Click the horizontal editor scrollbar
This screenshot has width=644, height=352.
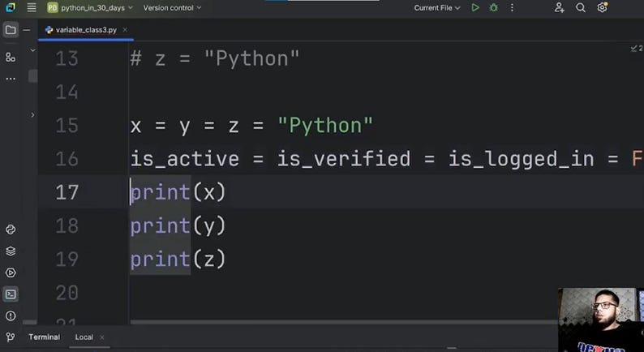[x=343, y=322]
